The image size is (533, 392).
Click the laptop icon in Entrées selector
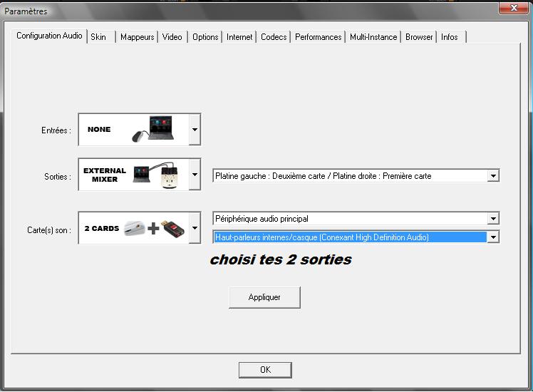point(158,129)
